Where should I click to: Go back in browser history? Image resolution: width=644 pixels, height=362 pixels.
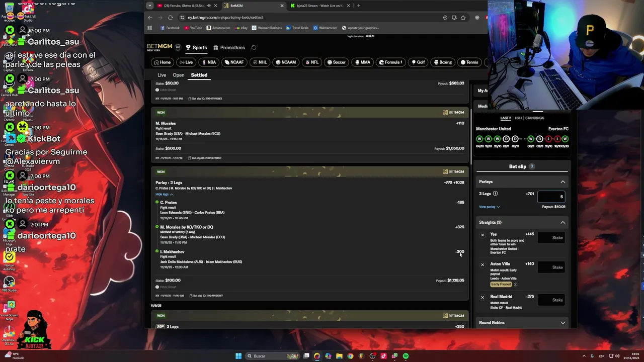pyautogui.click(x=150, y=18)
